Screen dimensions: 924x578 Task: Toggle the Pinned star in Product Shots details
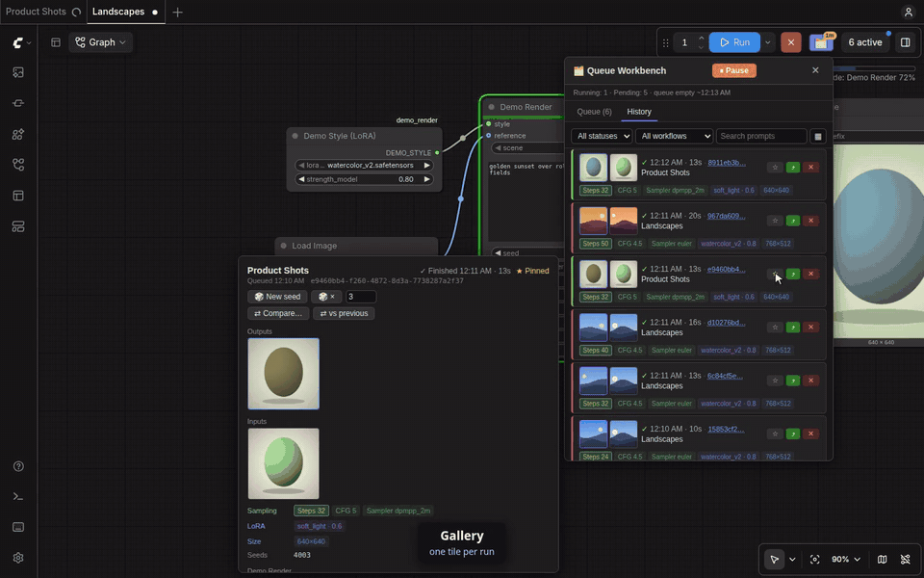tap(532, 271)
